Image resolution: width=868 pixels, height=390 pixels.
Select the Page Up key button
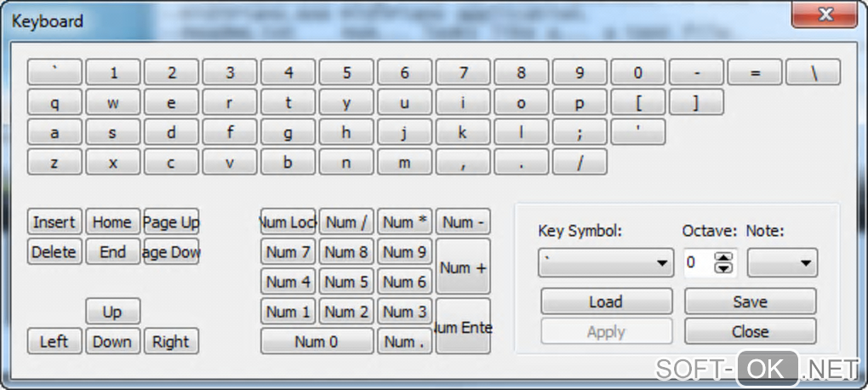point(171,222)
